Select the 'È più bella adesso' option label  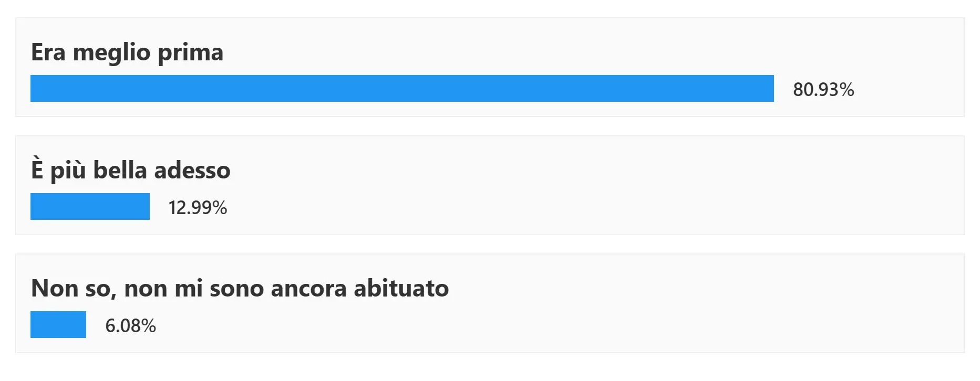[130, 171]
